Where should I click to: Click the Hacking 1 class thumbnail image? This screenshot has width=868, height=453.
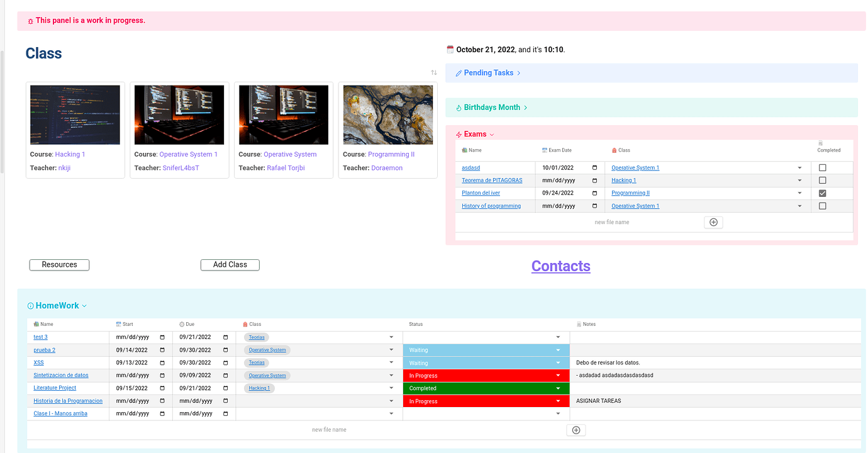75,115
